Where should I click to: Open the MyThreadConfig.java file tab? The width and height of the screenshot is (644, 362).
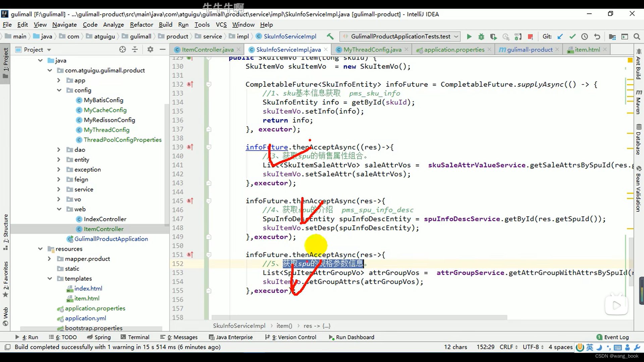click(x=372, y=50)
